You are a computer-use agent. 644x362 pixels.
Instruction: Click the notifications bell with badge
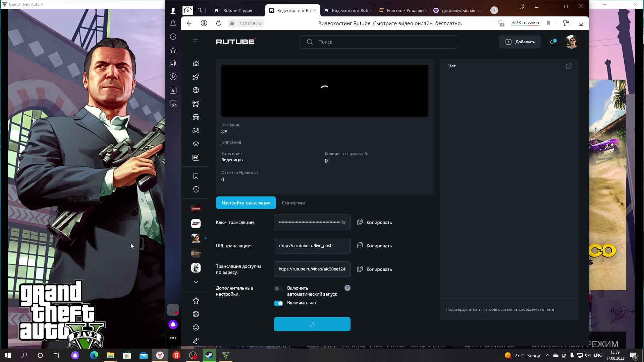click(x=552, y=42)
